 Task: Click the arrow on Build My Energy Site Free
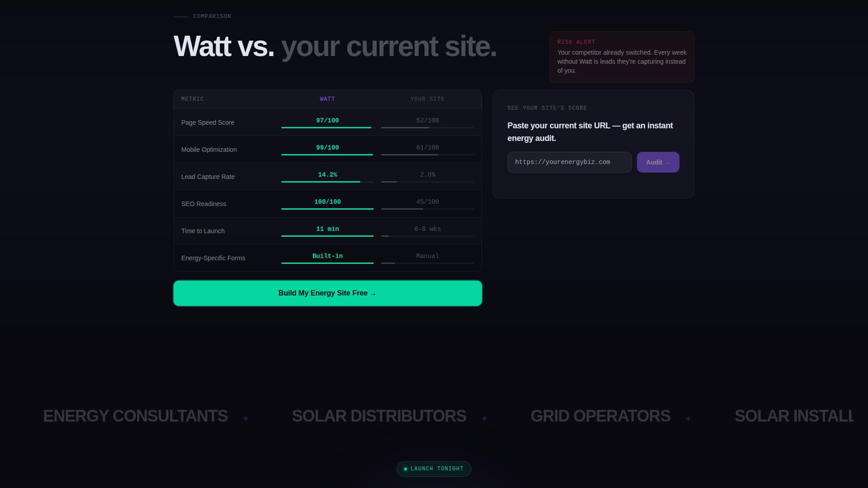[373, 293]
